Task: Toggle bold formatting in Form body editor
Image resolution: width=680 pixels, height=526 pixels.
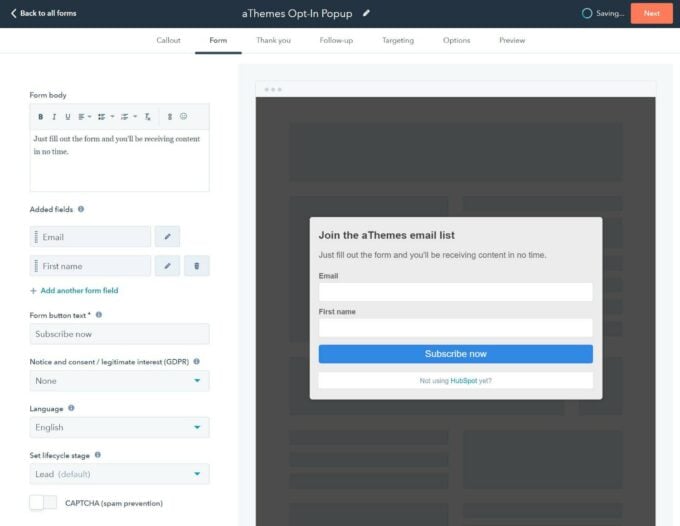Action: coord(40,117)
